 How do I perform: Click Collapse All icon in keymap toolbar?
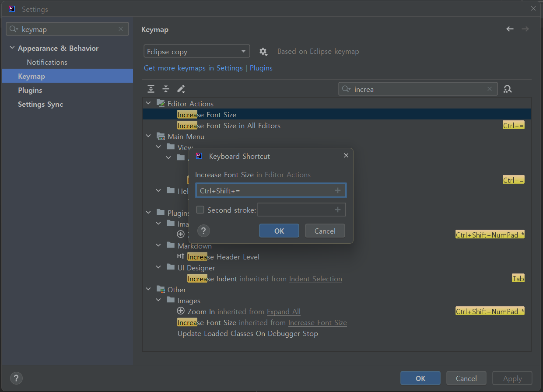pyautogui.click(x=166, y=89)
